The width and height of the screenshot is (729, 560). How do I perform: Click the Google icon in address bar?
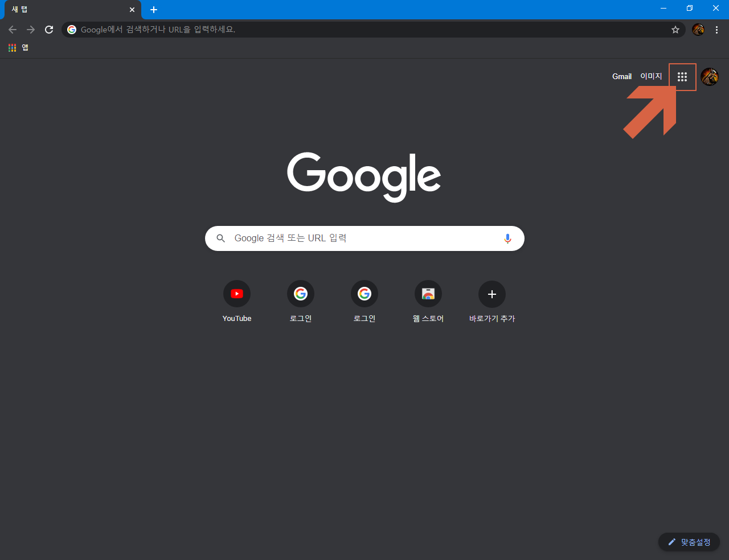(x=72, y=30)
